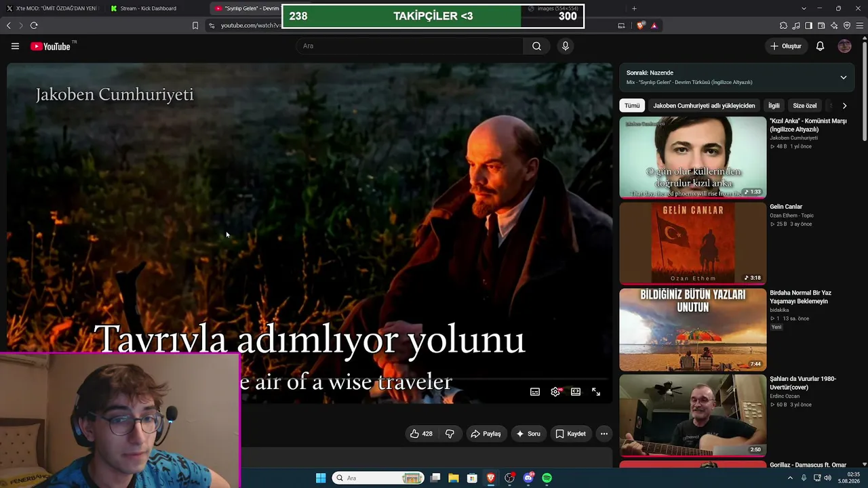Open the "Kızıl Anka" - Komünist Marşı video title
Viewport: 868px width, 488px height.
[x=808, y=125]
